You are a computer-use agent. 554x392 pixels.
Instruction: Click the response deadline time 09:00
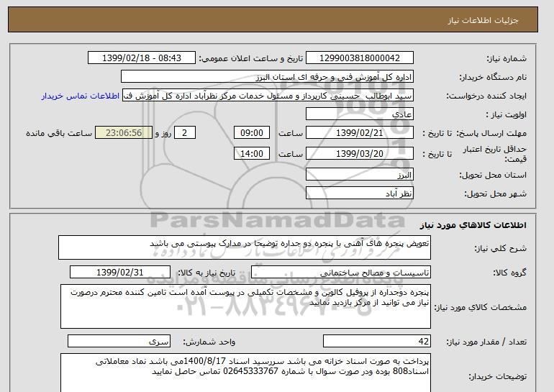252,133
